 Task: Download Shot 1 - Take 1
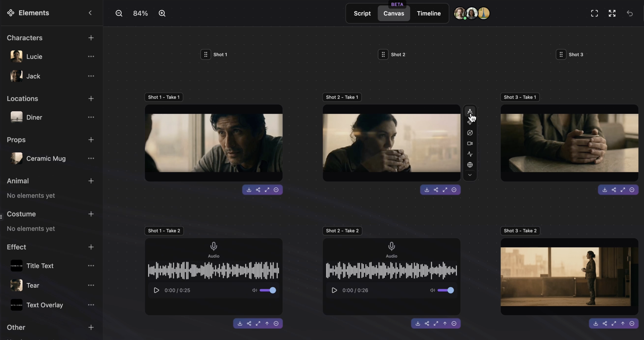pyautogui.click(x=249, y=190)
